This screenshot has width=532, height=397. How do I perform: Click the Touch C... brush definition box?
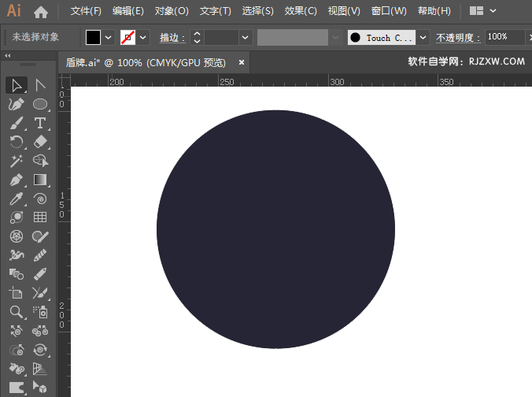coord(382,37)
